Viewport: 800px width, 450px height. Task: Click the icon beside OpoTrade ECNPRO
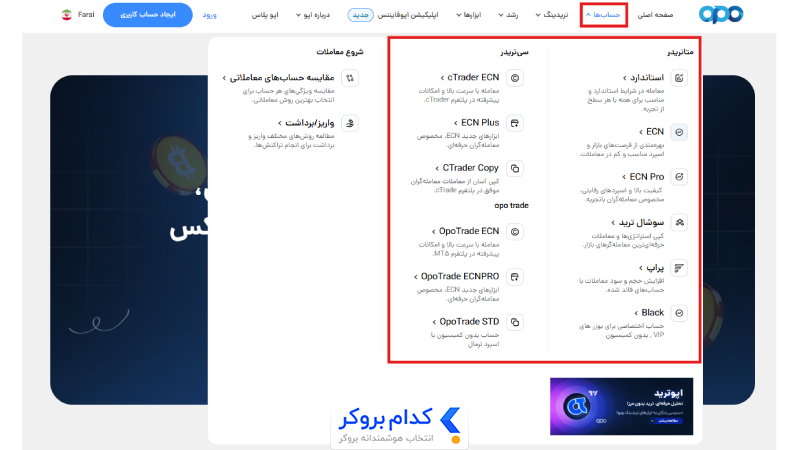(515, 277)
